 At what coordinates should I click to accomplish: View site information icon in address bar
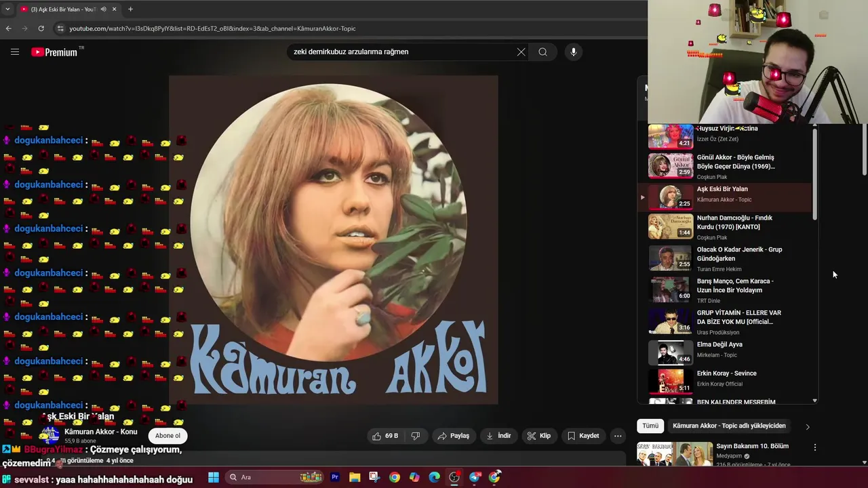tap(60, 28)
